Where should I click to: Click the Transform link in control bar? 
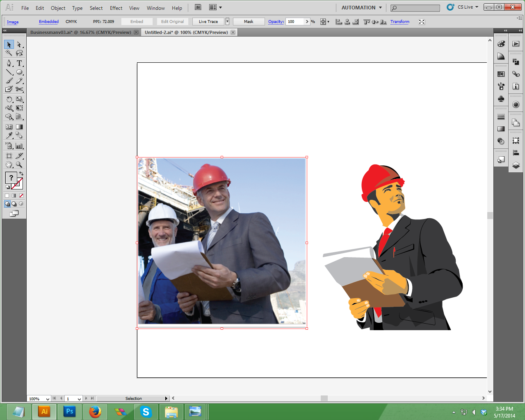399,22
